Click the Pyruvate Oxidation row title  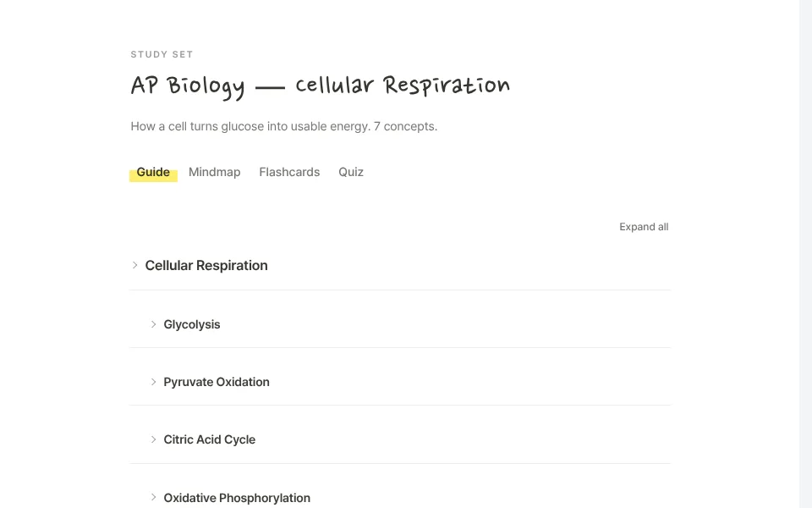(x=217, y=382)
